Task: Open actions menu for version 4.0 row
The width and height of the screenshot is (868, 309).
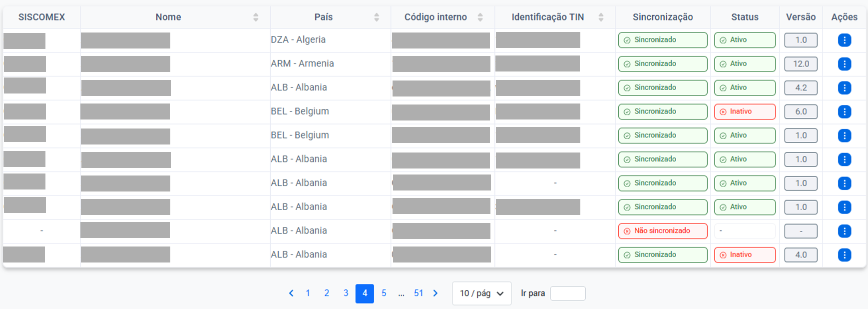Action: 844,255
